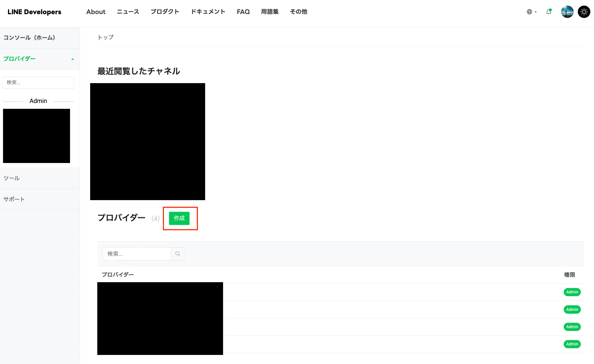The image size is (594, 364).
Task: Open the 用語集 glossary link
Action: click(x=270, y=12)
